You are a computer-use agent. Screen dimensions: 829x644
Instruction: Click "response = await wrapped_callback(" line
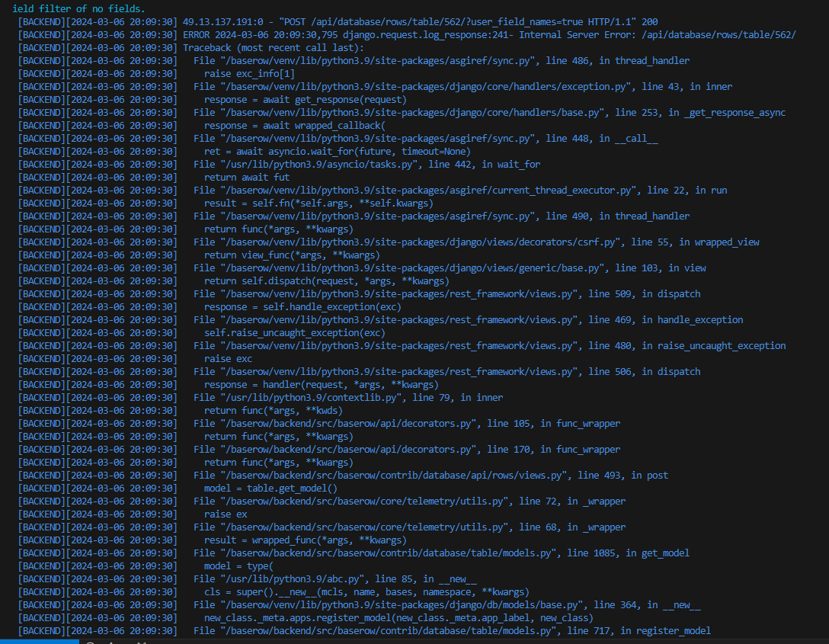click(295, 125)
